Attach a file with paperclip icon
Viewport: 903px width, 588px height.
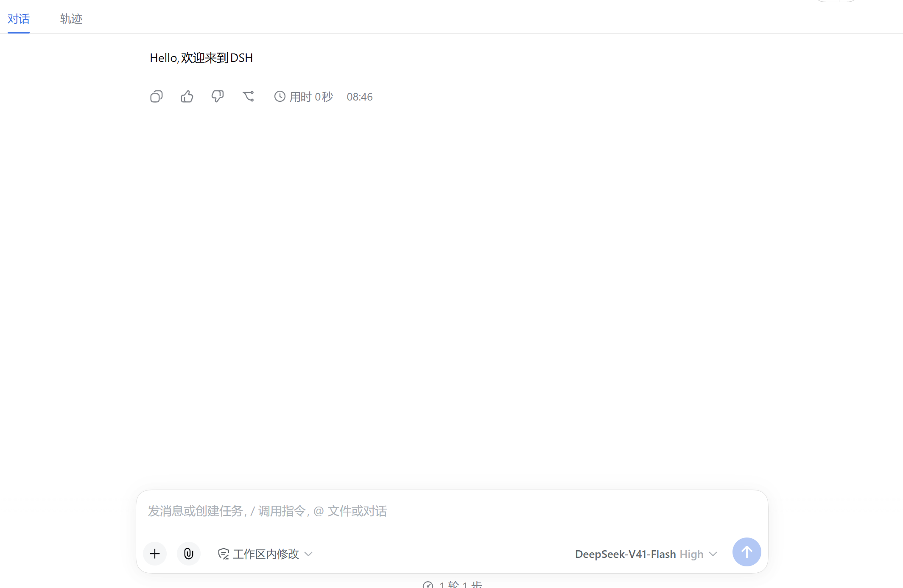tap(189, 554)
